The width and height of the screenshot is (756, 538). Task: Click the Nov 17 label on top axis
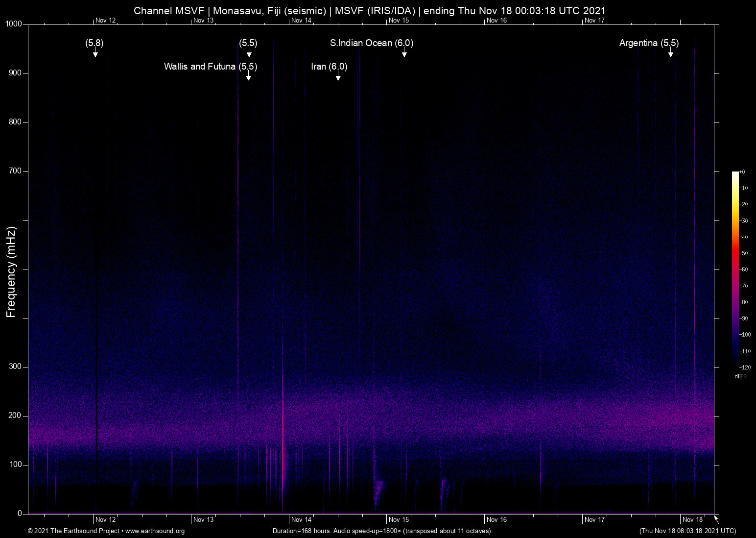pos(594,21)
